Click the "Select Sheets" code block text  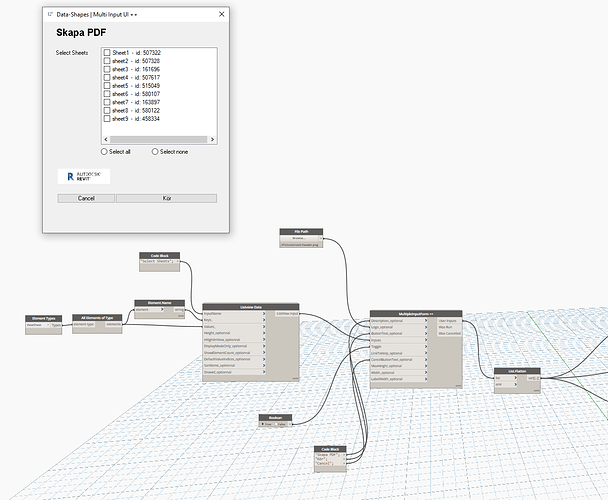pos(157,261)
